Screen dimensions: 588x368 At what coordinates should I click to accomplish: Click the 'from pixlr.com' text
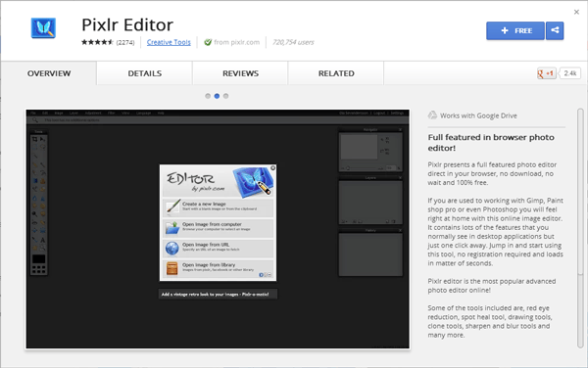coord(236,42)
